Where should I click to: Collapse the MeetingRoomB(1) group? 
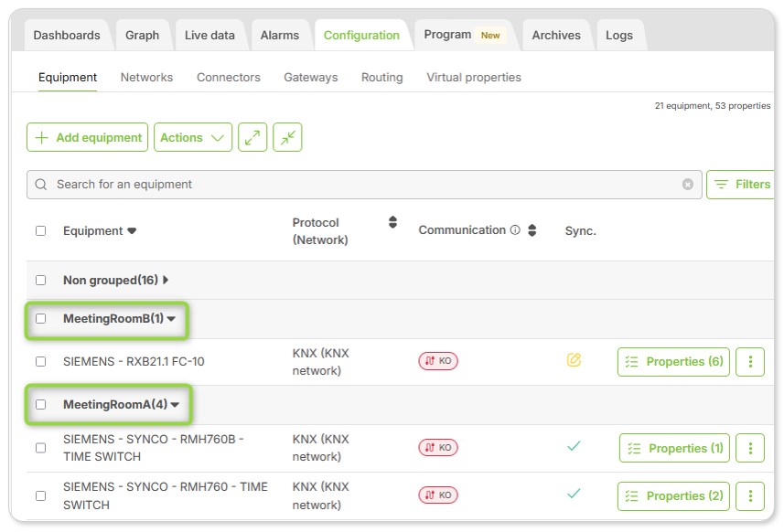pos(171,319)
